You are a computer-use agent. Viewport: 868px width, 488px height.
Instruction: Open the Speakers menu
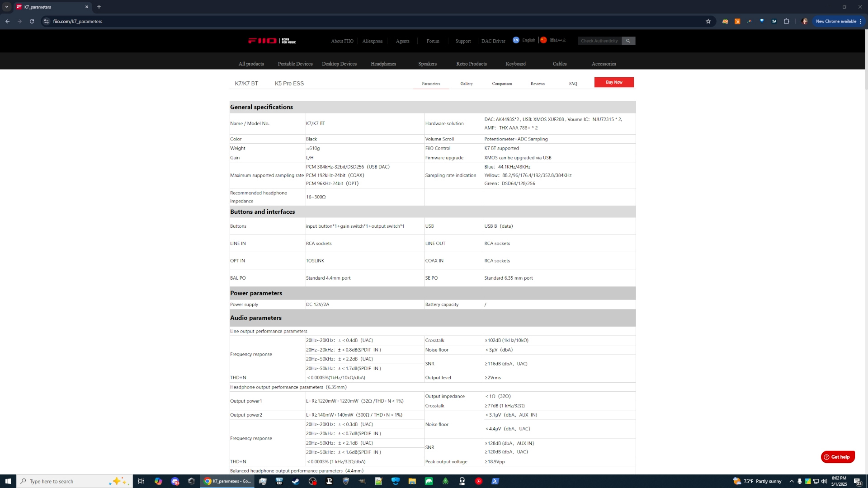(x=427, y=64)
